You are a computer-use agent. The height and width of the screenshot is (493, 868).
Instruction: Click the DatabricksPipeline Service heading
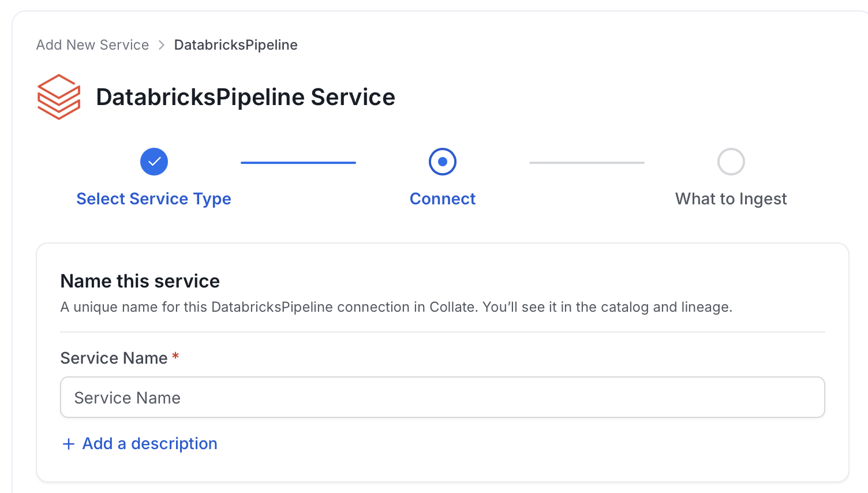coord(245,97)
